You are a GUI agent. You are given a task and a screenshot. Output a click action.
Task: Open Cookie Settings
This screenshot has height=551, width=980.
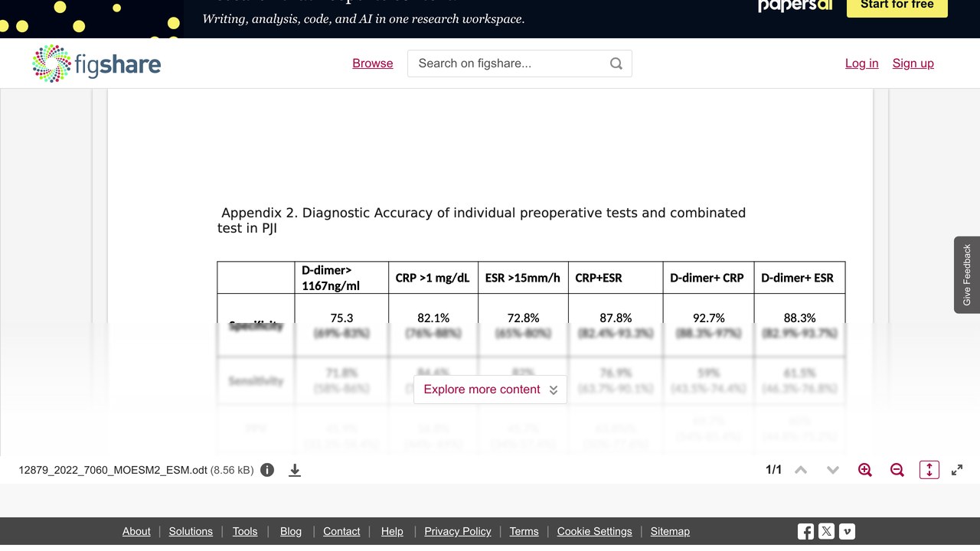click(595, 531)
